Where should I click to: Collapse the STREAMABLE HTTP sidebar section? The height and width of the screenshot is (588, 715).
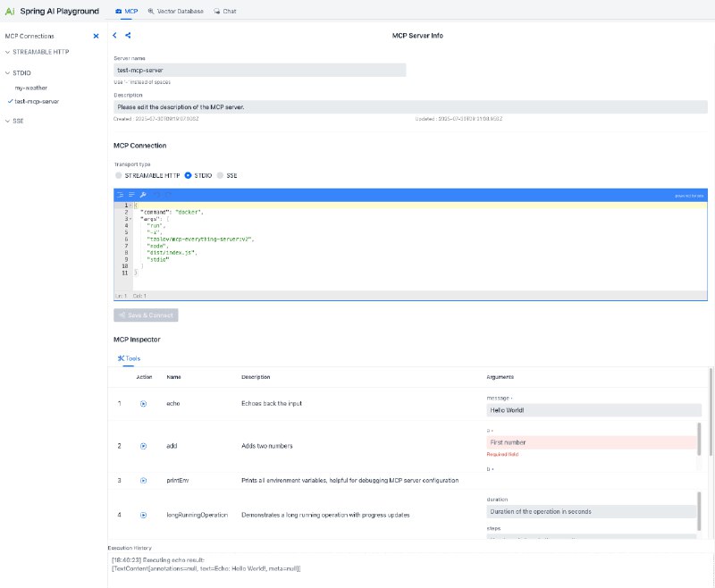(7, 52)
